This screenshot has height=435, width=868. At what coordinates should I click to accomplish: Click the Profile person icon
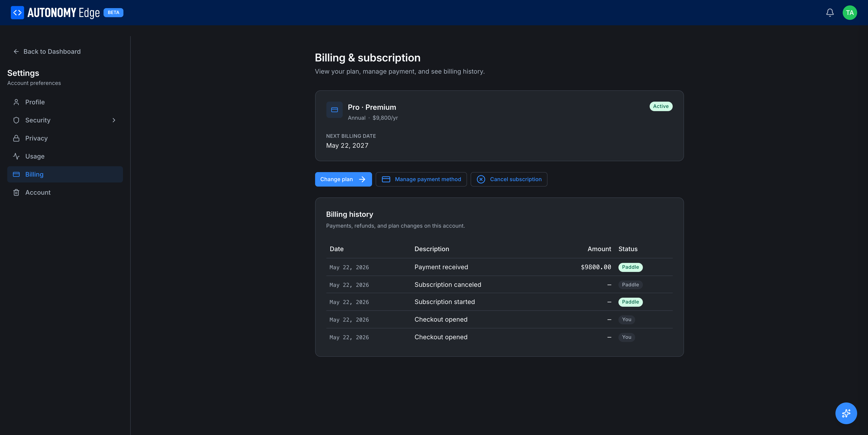pos(16,102)
